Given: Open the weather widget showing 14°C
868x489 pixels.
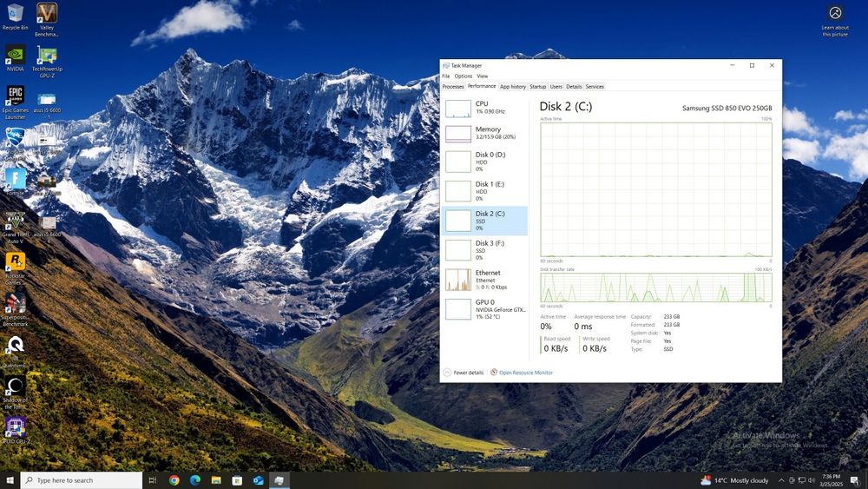Looking at the screenshot, I should pyautogui.click(x=734, y=480).
